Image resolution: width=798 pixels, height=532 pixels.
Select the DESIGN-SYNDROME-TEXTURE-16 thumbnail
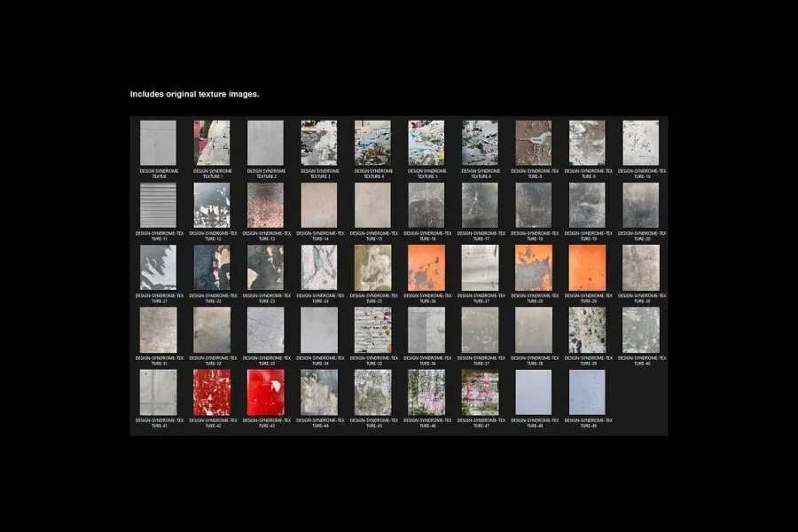pyautogui.click(x=426, y=205)
